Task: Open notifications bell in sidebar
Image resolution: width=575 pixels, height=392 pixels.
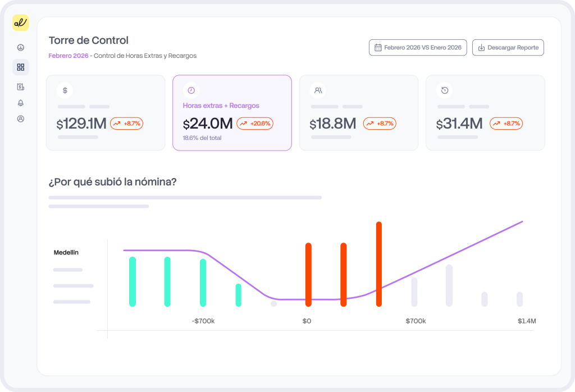Action: click(x=21, y=103)
